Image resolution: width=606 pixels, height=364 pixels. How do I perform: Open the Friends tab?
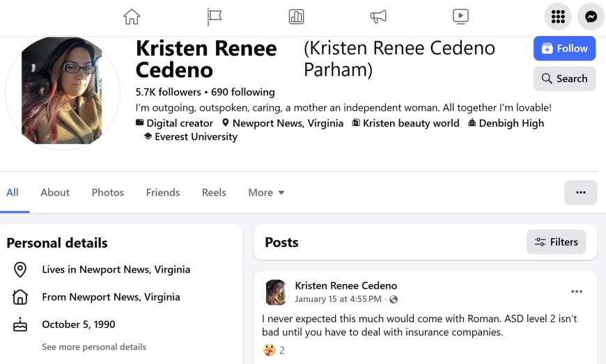pyautogui.click(x=163, y=193)
